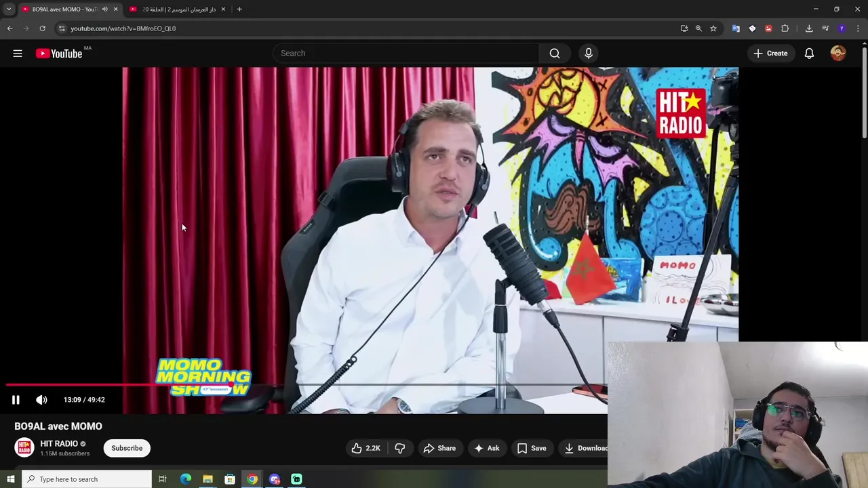Start voice search with microphone icon
Viewport: 868px width, 488px height.
(589, 53)
